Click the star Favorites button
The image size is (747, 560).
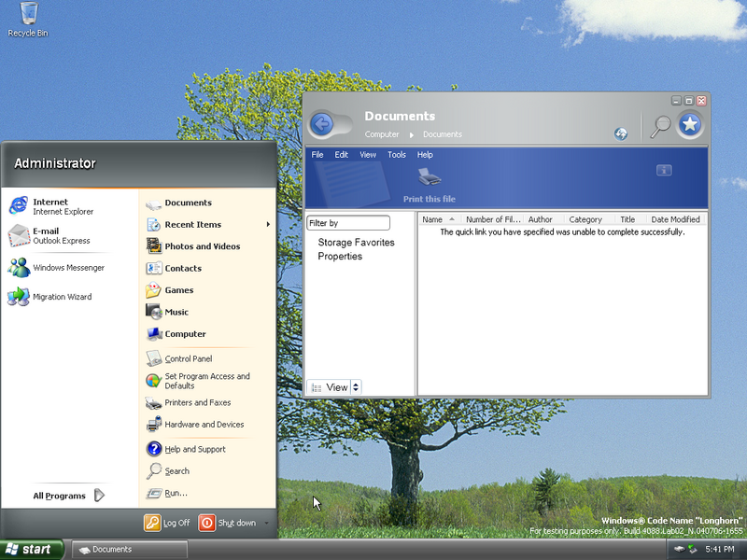(x=690, y=124)
